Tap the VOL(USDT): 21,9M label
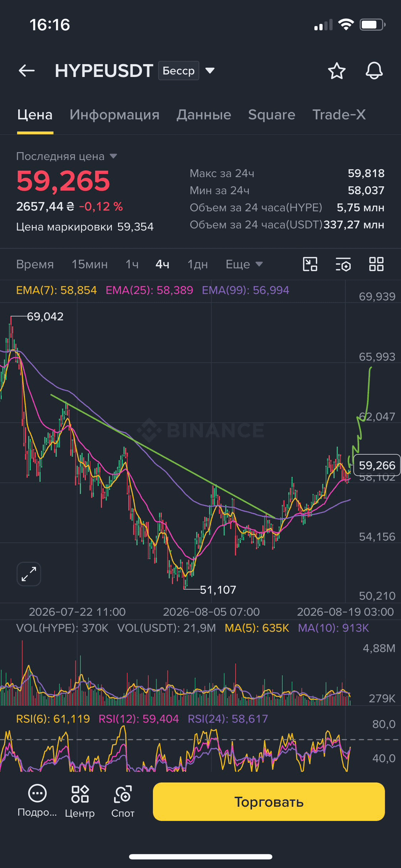The height and width of the screenshot is (868, 401). coord(167,628)
